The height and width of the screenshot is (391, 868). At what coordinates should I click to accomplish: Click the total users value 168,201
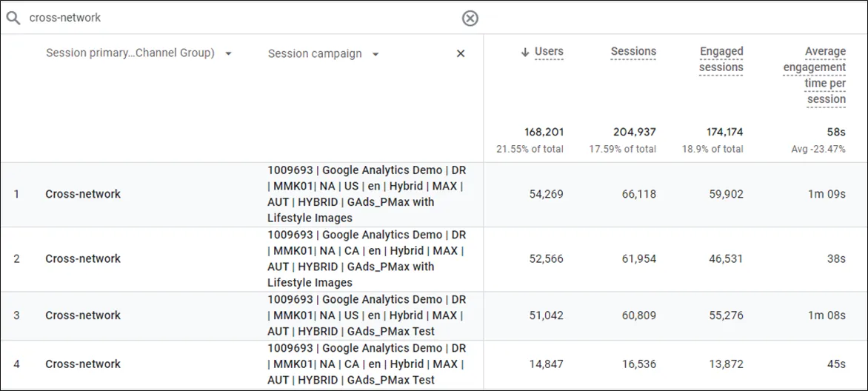(x=544, y=133)
